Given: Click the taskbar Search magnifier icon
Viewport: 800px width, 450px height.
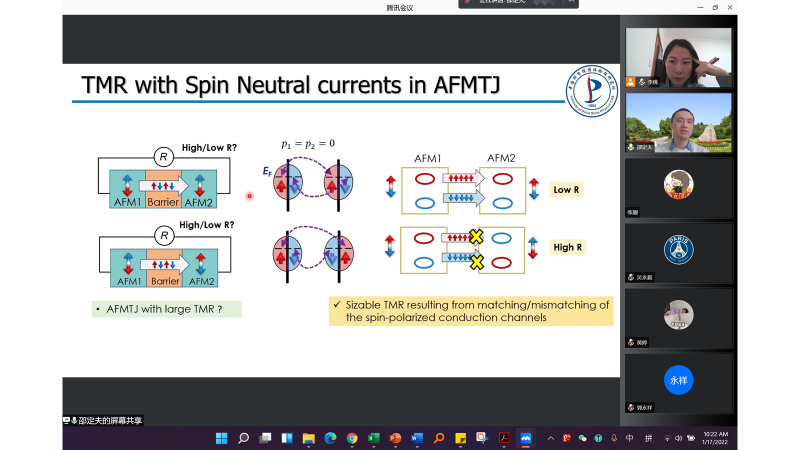Looking at the screenshot, I should [243, 438].
